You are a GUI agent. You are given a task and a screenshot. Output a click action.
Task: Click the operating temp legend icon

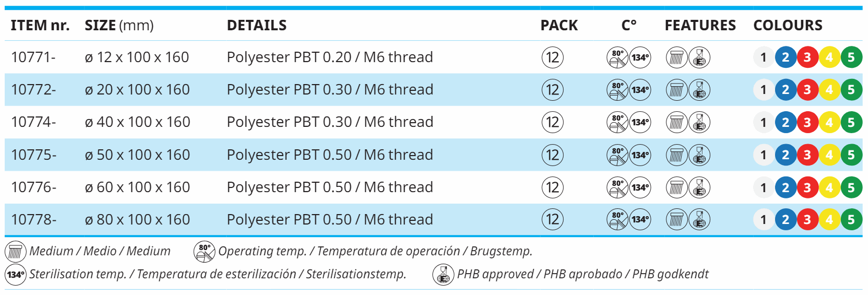204,252
